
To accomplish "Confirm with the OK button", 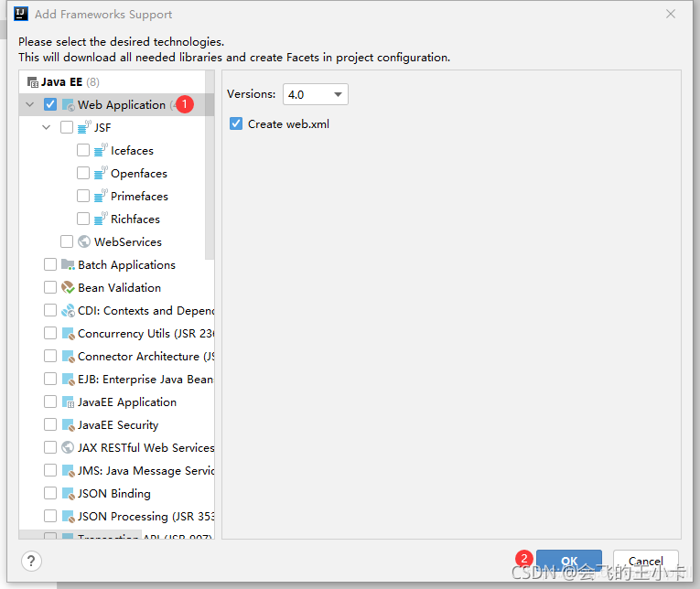I will coord(569,561).
